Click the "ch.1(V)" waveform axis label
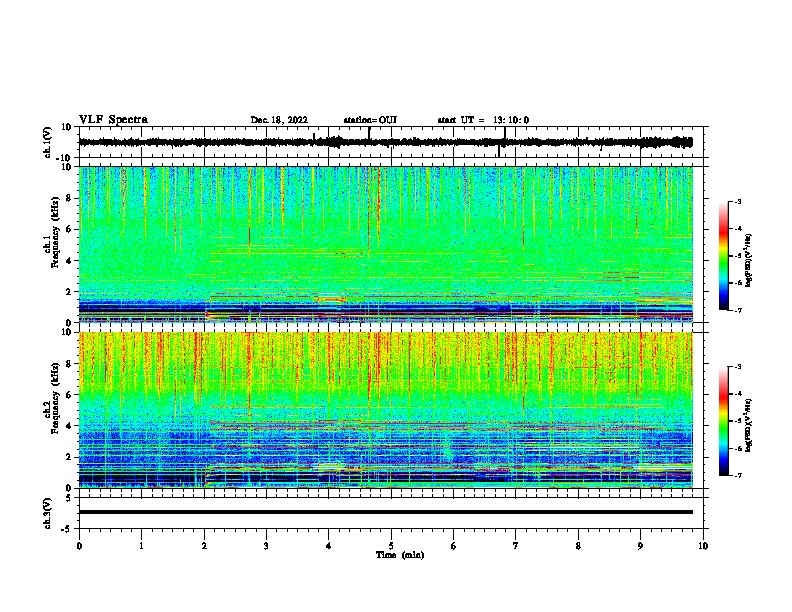 pos(48,142)
